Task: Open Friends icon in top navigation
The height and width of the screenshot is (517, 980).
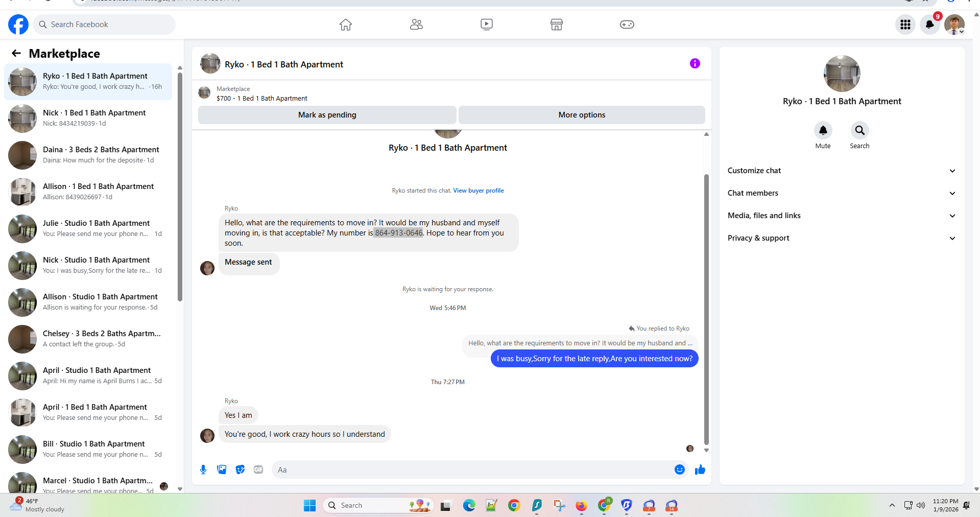Action: coord(416,25)
